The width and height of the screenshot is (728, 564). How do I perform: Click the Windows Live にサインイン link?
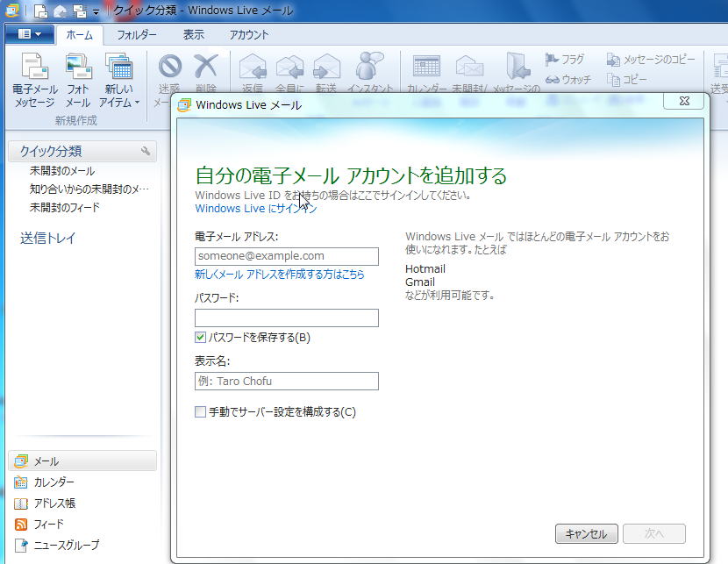[x=256, y=209]
